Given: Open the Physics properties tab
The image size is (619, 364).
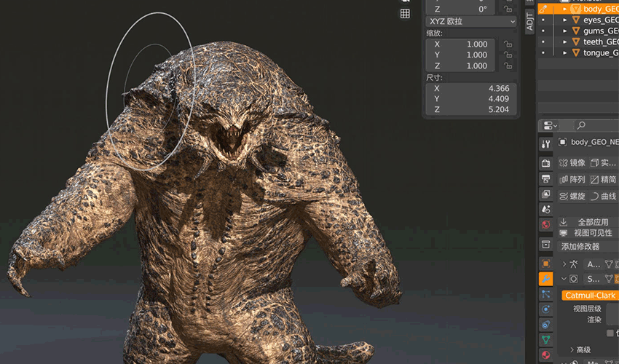Looking at the screenshot, I should coord(546,309).
